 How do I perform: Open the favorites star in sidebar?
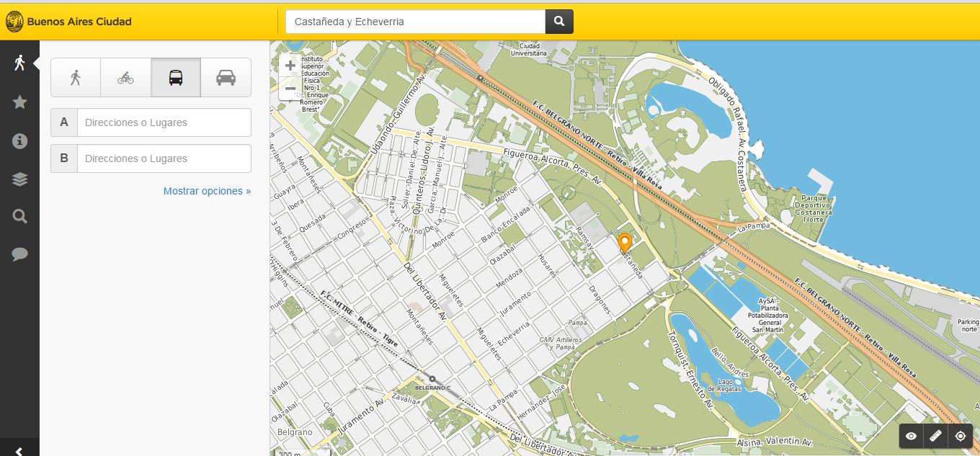19,102
